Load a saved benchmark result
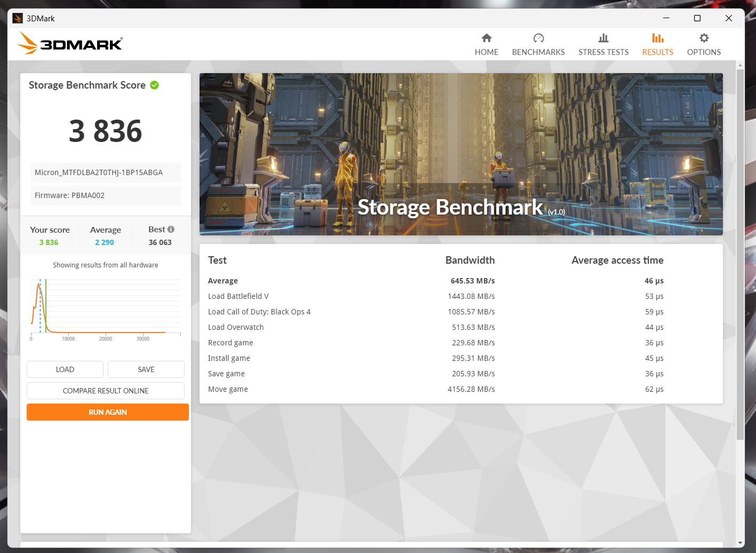The height and width of the screenshot is (553, 756). (x=65, y=369)
